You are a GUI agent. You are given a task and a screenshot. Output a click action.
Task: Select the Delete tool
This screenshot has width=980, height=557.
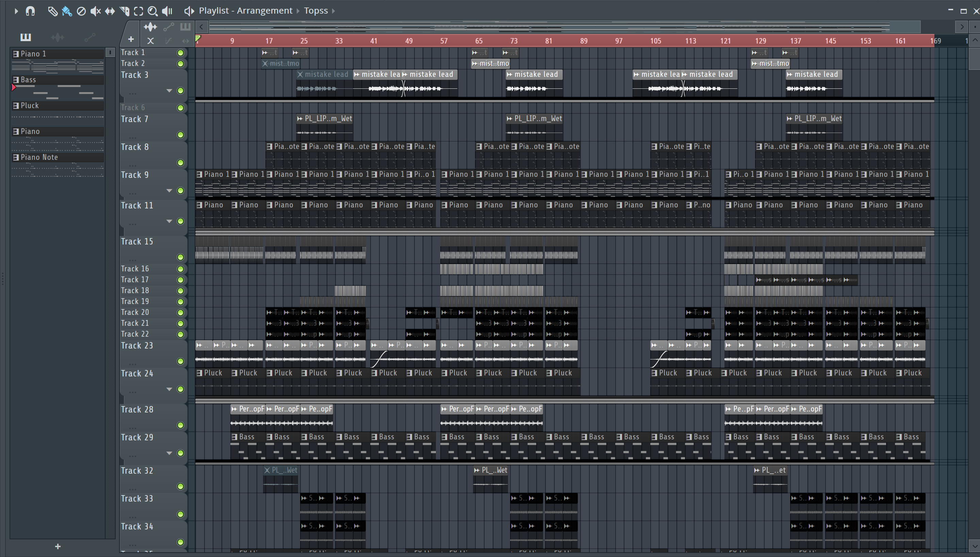(81, 11)
